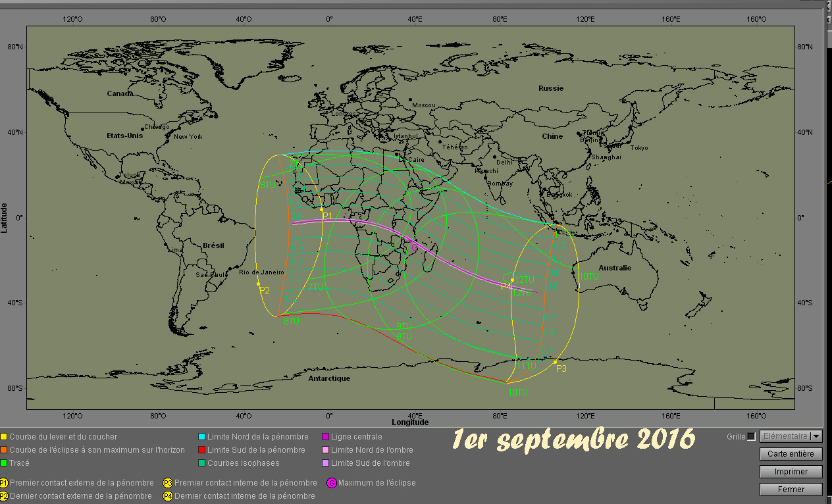The height and width of the screenshot is (504, 832).
Task: Click the P2 contact point marker on the map
Action: point(258,284)
